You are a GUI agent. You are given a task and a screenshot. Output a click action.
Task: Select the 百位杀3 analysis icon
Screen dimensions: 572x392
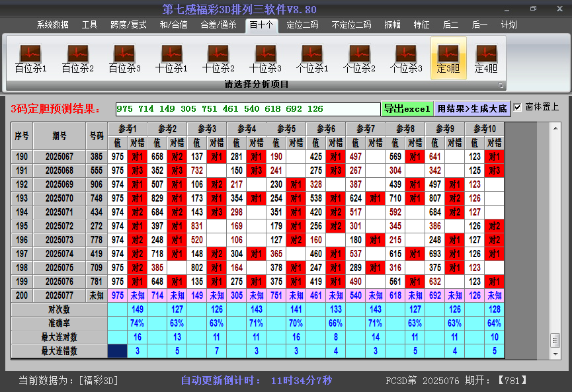click(124, 58)
